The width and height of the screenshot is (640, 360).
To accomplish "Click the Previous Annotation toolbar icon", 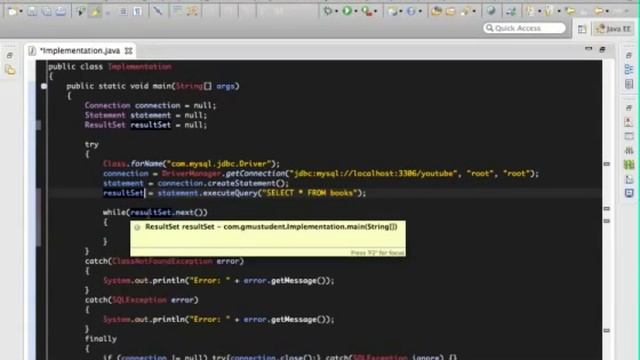I will pos(550,11).
